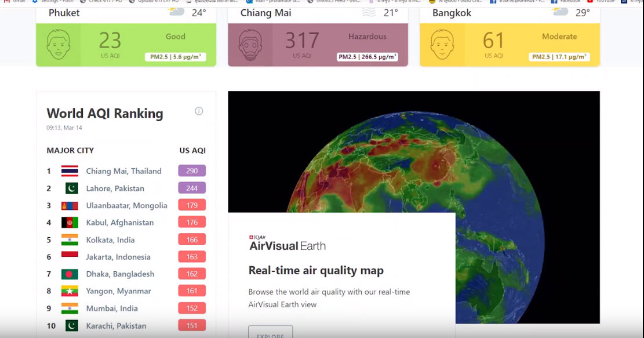Open the Phuket city name
The width and height of the screenshot is (644, 338).
coord(64,13)
